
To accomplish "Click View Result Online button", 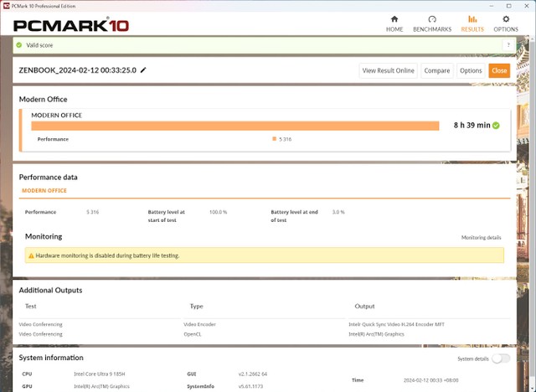I will point(388,70).
